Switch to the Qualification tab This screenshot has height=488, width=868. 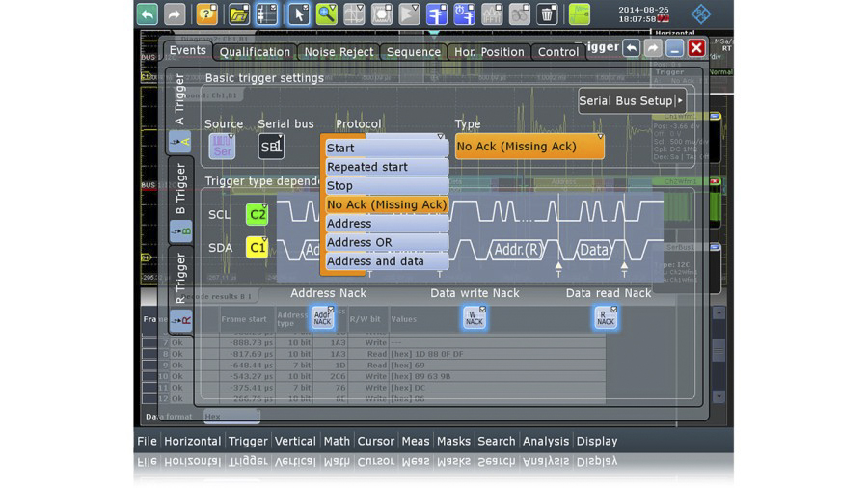pos(255,52)
